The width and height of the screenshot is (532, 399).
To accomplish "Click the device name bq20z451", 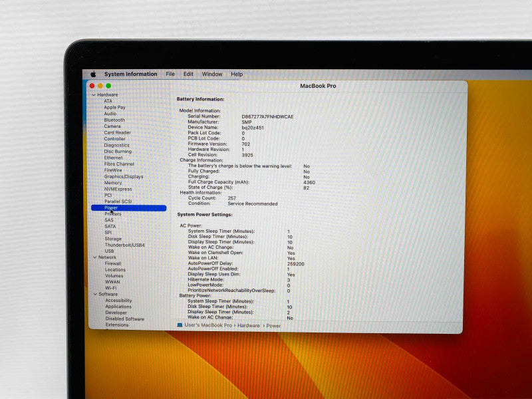I will [253, 128].
